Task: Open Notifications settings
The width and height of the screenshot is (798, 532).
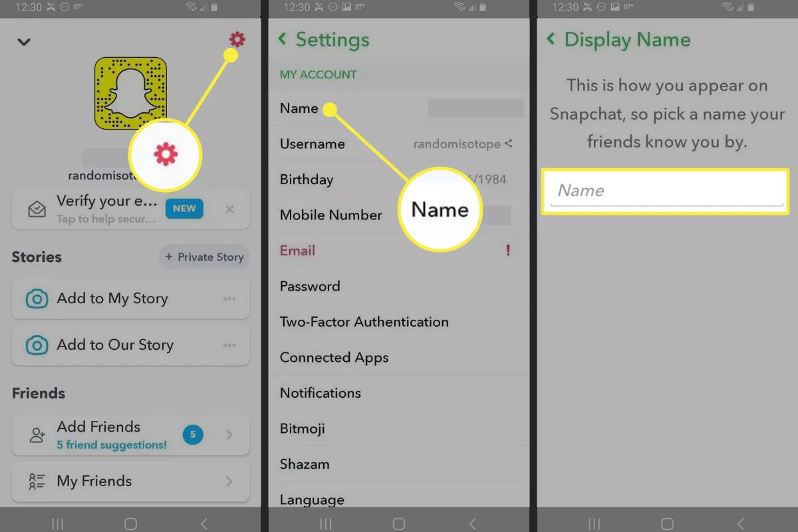Action: 400,393
